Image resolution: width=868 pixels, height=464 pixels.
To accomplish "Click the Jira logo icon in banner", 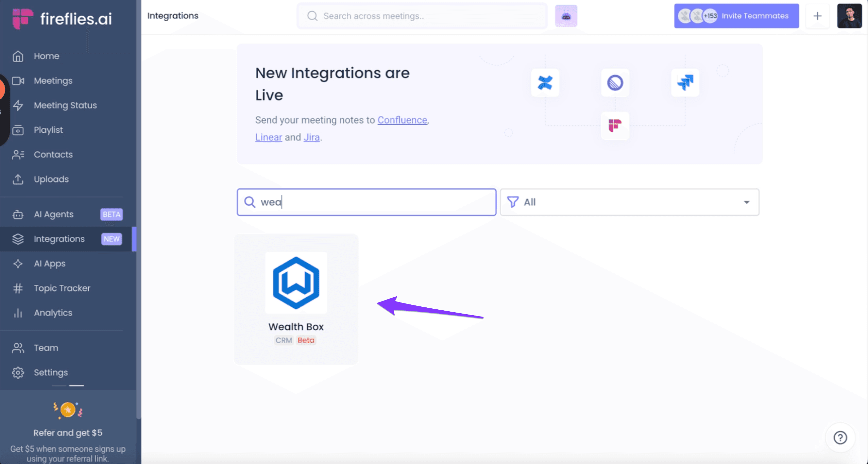I will 685,82.
